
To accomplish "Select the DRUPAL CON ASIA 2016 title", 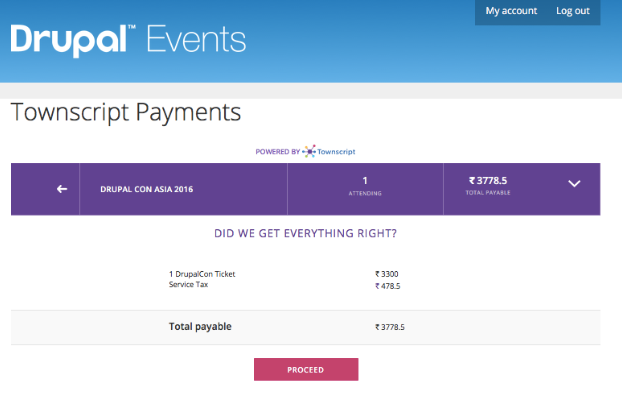I will pyautogui.click(x=146, y=189).
